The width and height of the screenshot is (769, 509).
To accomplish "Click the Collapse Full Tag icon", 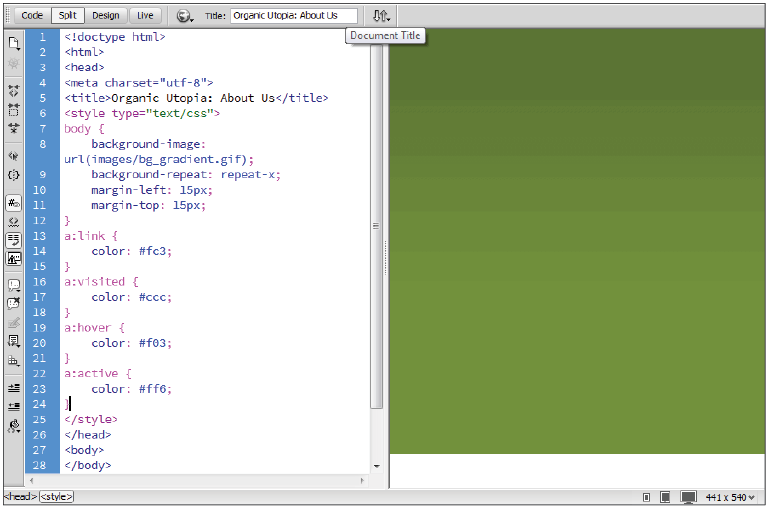I will (14, 90).
